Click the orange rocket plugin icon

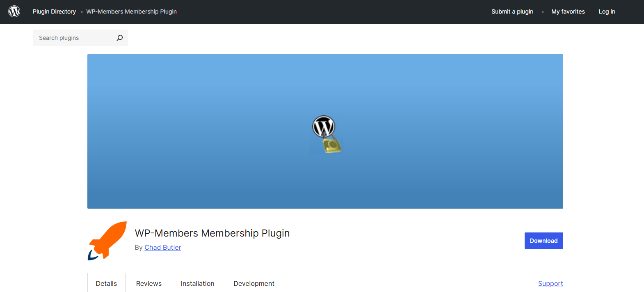[107, 241]
